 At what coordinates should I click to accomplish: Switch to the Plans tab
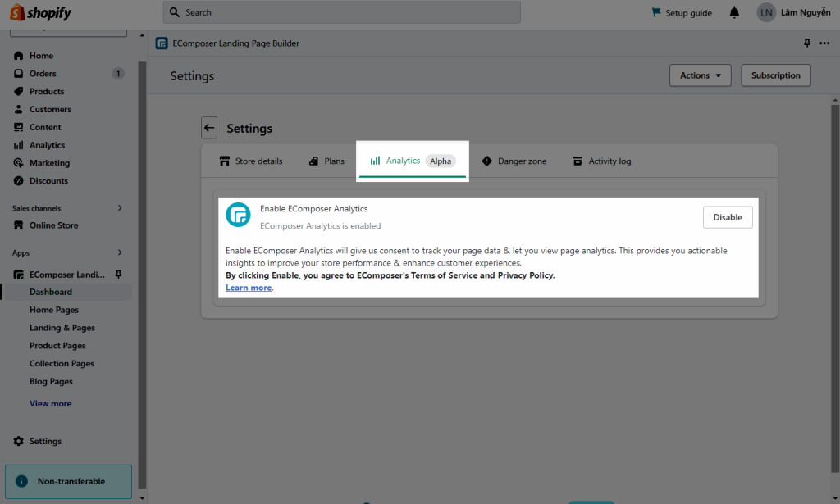coord(326,161)
